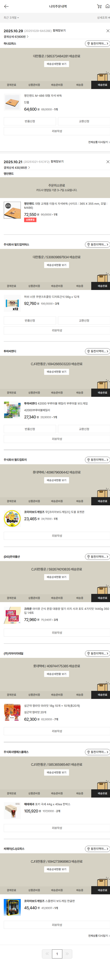Click 반품신청 for the 명인랜드 M-486 item
This screenshot has height=980, width=110.
(x=30, y=121)
